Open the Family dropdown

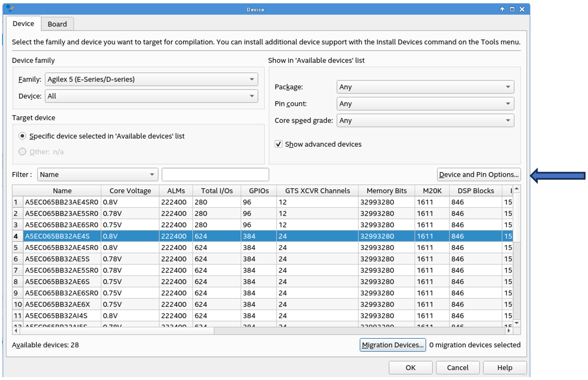click(x=151, y=79)
